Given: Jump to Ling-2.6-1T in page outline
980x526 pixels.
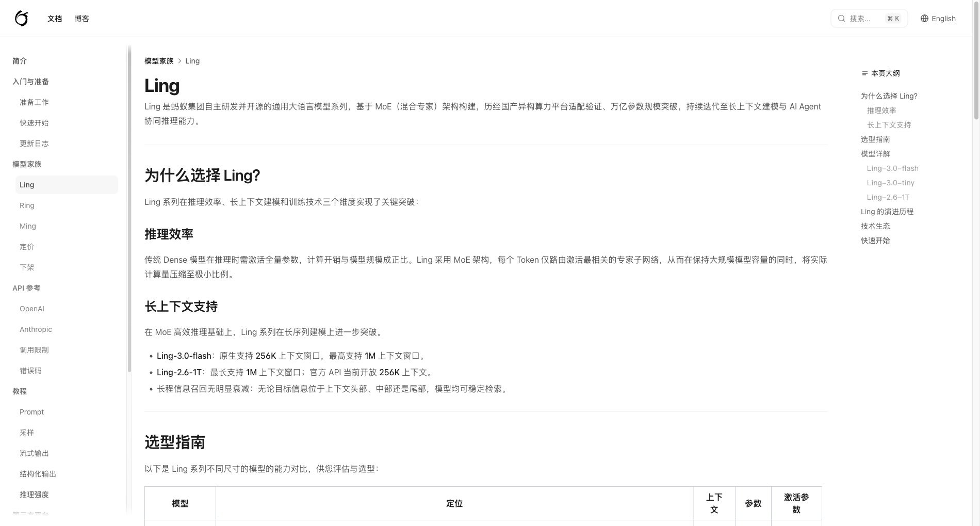Looking at the screenshot, I should (x=888, y=197).
